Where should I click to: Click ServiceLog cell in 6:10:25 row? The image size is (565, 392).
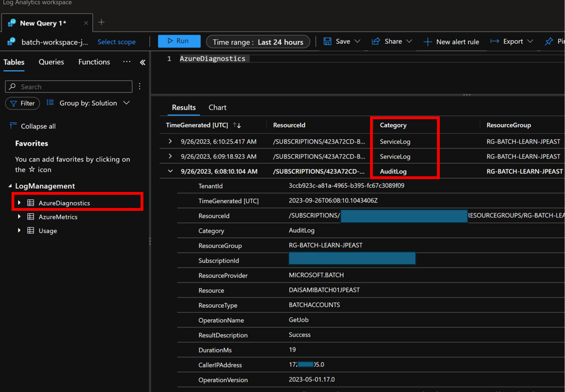395,141
